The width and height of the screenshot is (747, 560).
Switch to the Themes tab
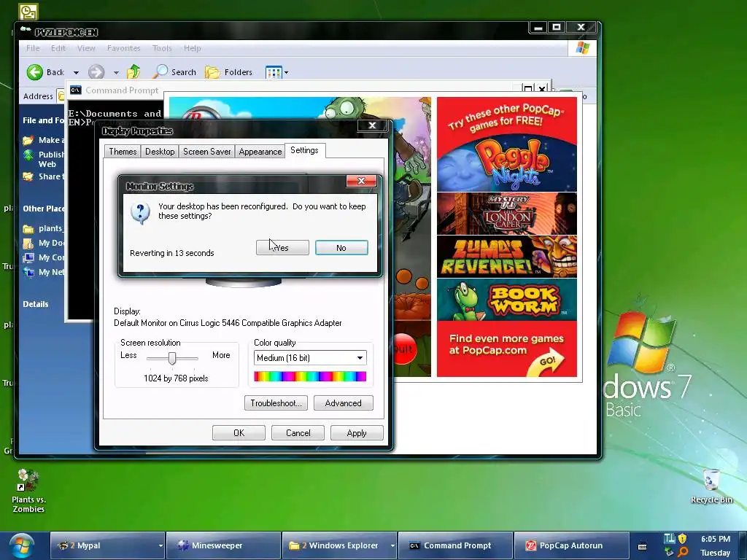123,152
